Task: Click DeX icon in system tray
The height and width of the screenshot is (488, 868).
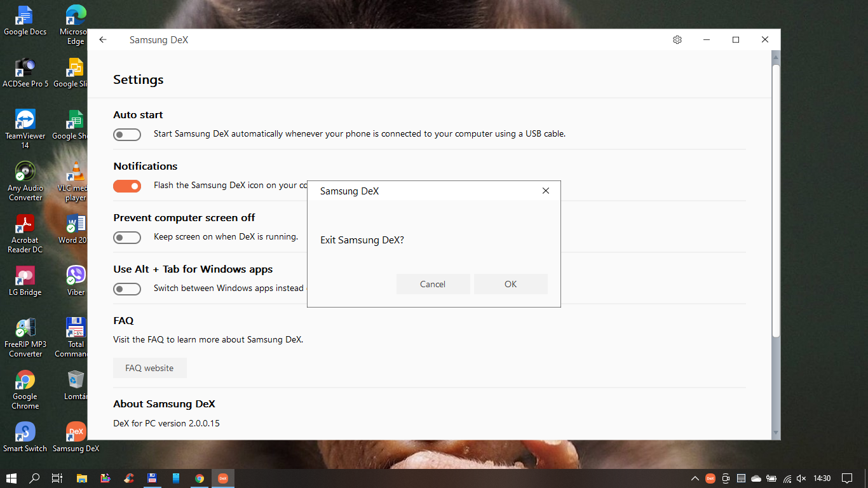Action: tap(710, 478)
